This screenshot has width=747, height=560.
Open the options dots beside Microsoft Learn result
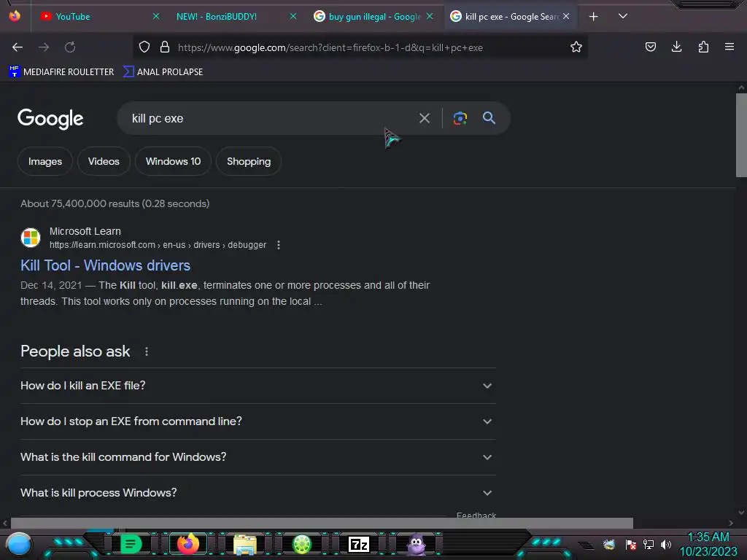click(x=279, y=245)
